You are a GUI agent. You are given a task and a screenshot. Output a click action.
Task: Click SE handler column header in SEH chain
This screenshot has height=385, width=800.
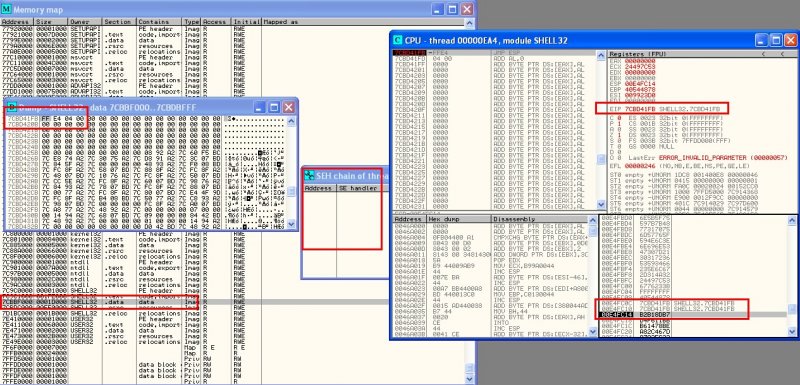pyautogui.click(x=362, y=188)
